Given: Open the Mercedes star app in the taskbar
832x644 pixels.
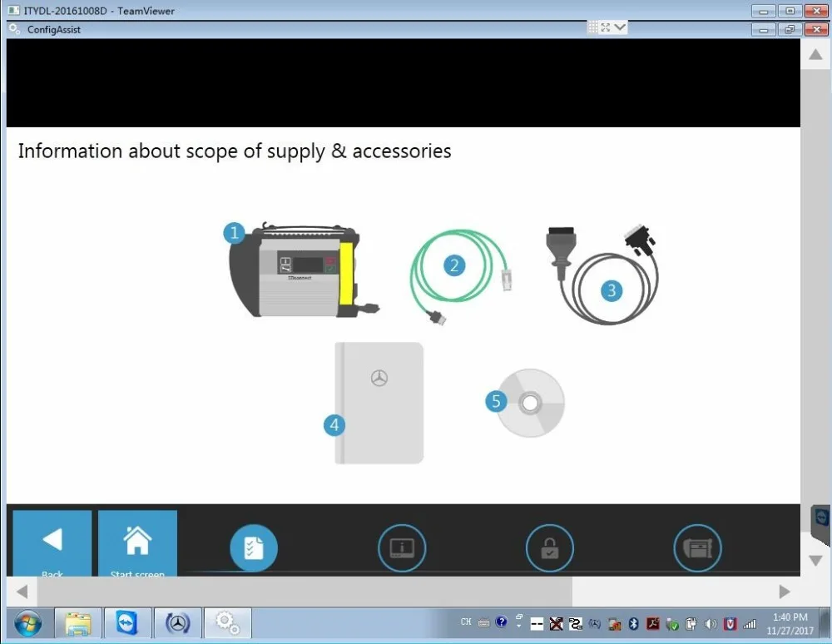Looking at the screenshot, I should [177, 624].
